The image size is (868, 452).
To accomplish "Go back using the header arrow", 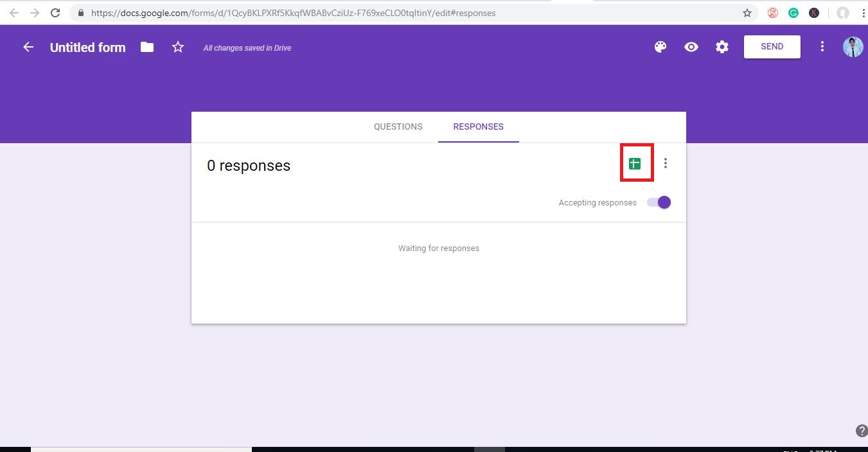I will tap(28, 47).
